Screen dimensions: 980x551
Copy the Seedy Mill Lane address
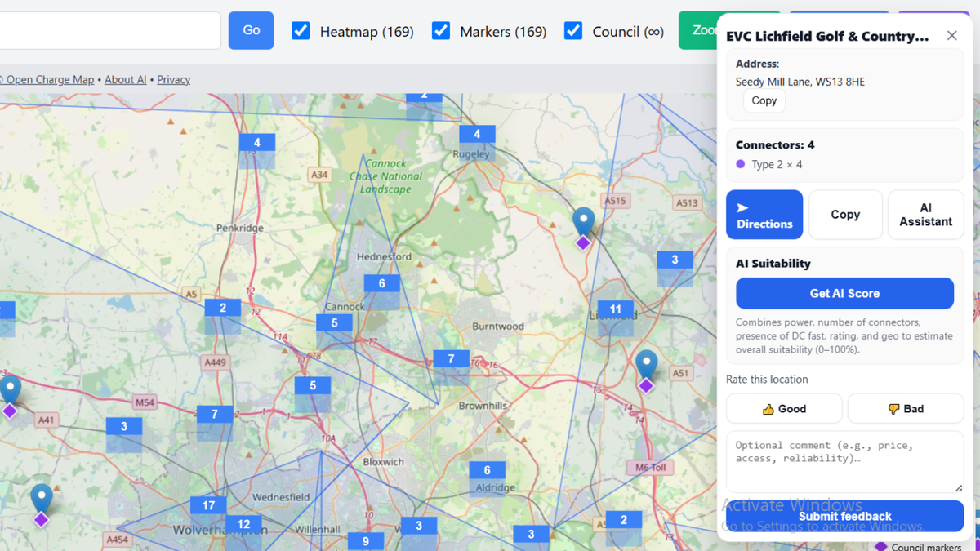[x=764, y=100]
